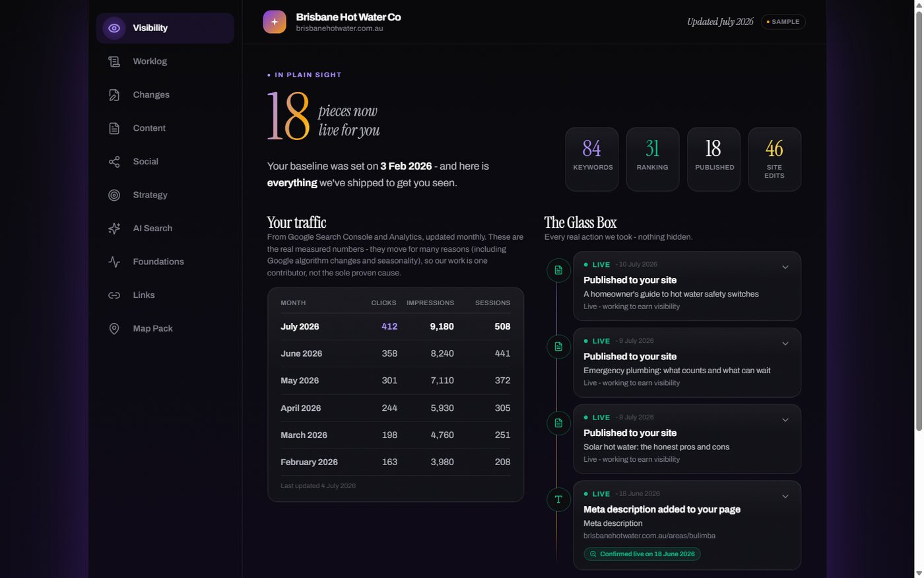The height and width of the screenshot is (578, 924).
Task: Expand the Emergency plumbing card chevron
Action: (785, 343)
